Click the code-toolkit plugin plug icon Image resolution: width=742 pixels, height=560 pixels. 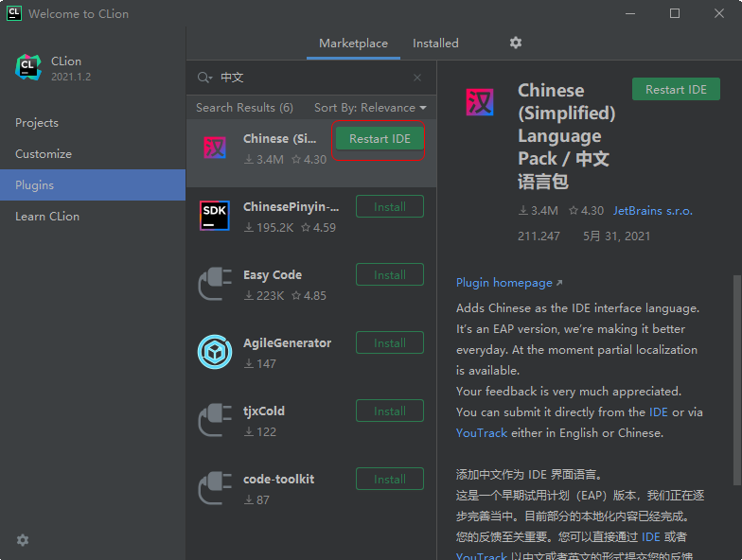(x=215, y=488)
